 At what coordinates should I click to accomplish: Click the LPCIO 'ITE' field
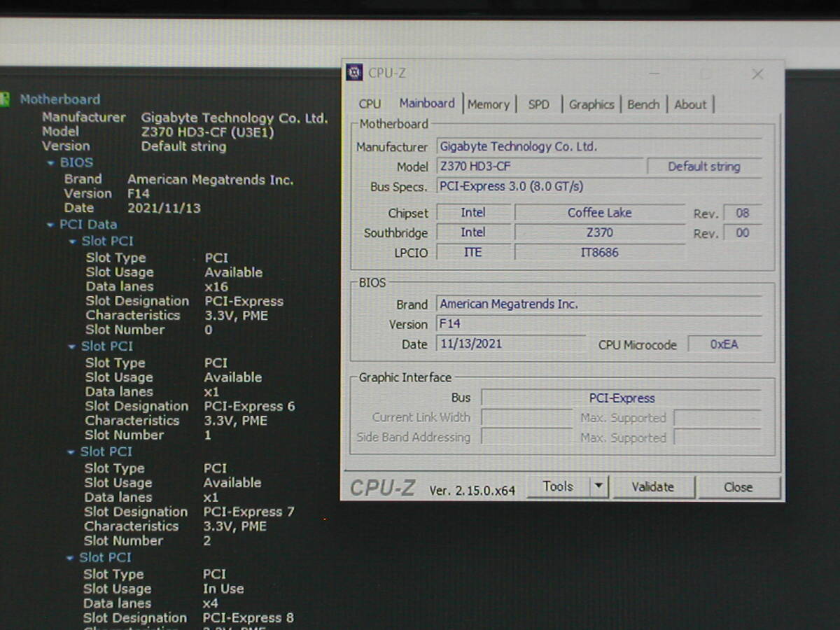pyautogui.click(x=473, y=252)
